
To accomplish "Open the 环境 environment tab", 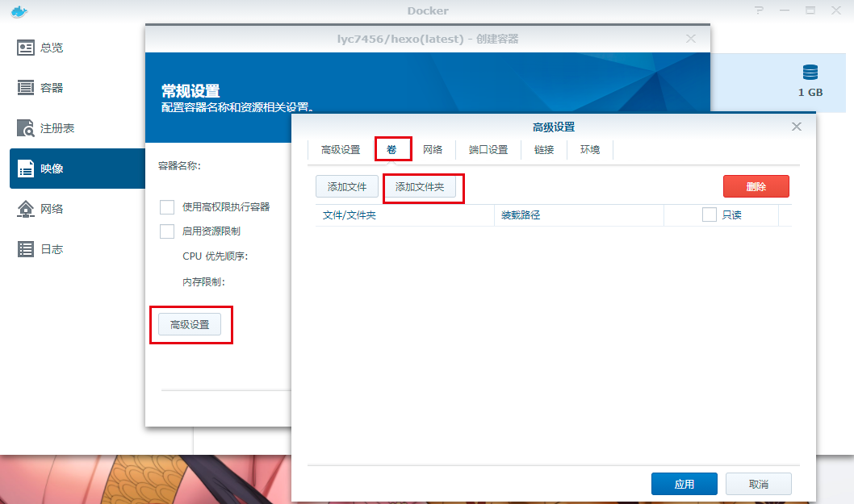I will [590, 149].
